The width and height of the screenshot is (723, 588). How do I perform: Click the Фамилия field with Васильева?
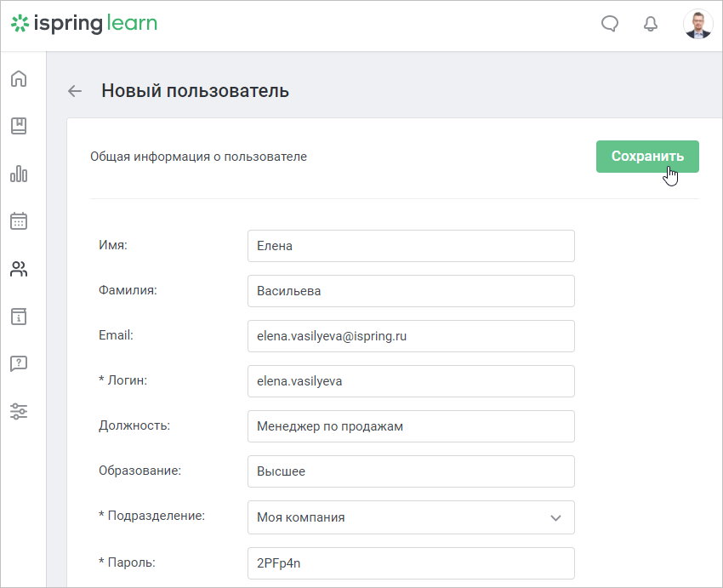point(411,291)
